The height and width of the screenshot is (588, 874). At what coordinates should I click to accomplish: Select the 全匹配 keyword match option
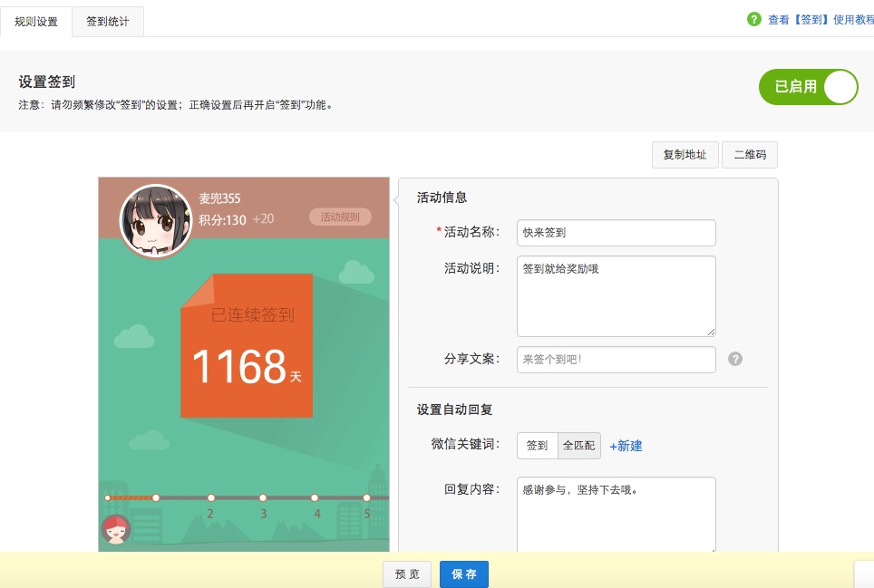point(579,446)
